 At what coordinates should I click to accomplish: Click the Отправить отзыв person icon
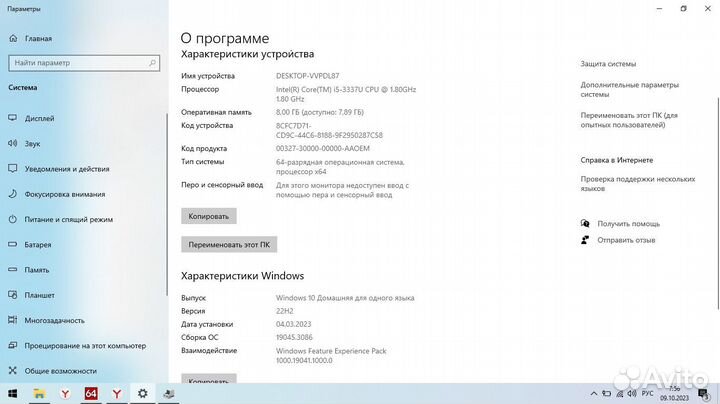pyautogui.click(x=585, y=240)
